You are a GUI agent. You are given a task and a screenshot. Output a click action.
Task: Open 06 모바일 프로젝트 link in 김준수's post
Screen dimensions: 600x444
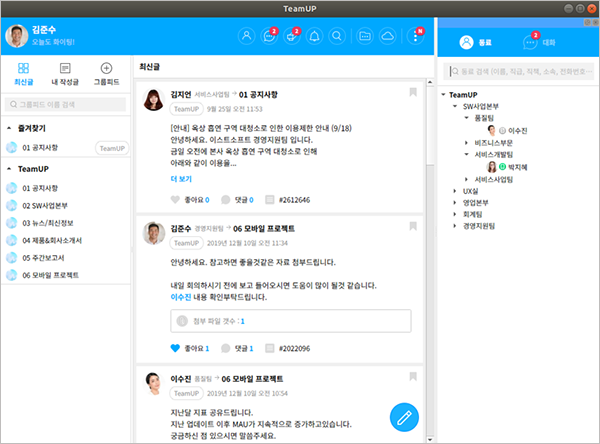[264, 229]
